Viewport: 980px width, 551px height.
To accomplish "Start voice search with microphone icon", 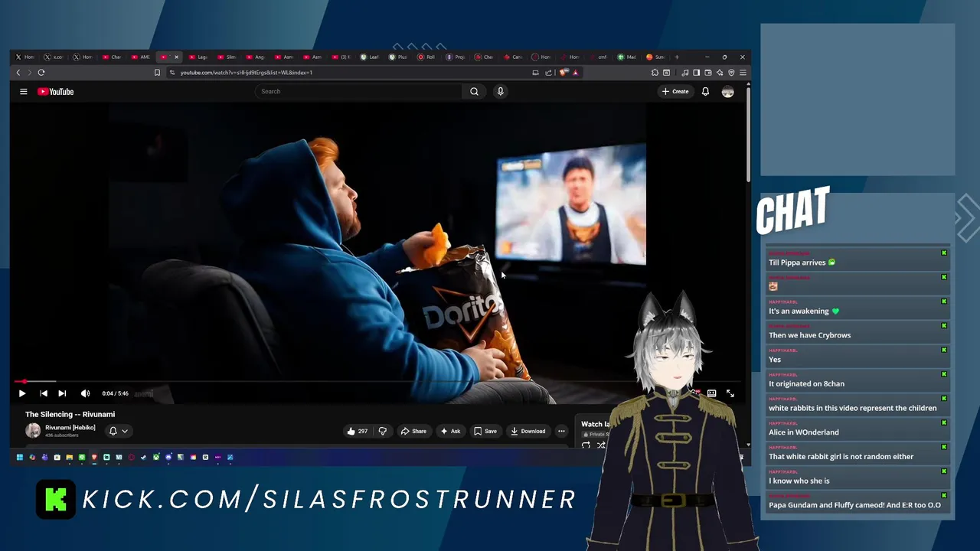I will click(500, 91).
